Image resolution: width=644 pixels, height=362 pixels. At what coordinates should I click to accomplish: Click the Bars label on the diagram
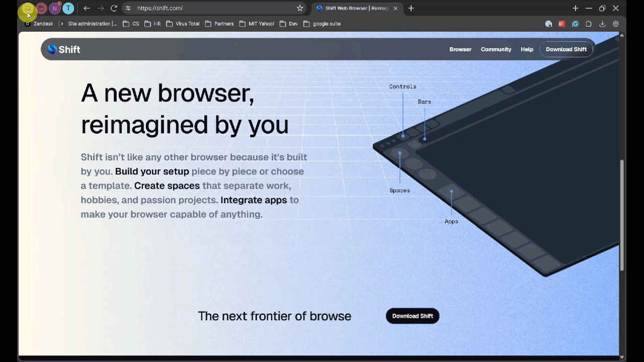(x=424, y=102)
